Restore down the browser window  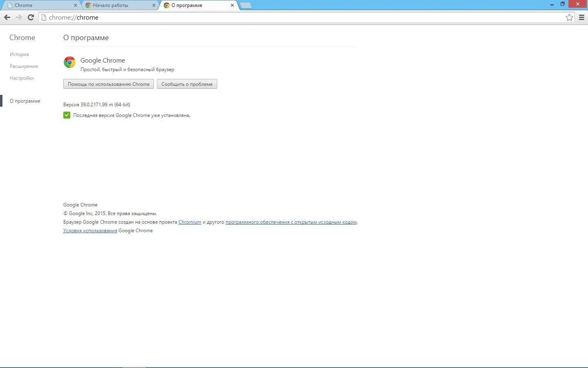tap(562, 4)
